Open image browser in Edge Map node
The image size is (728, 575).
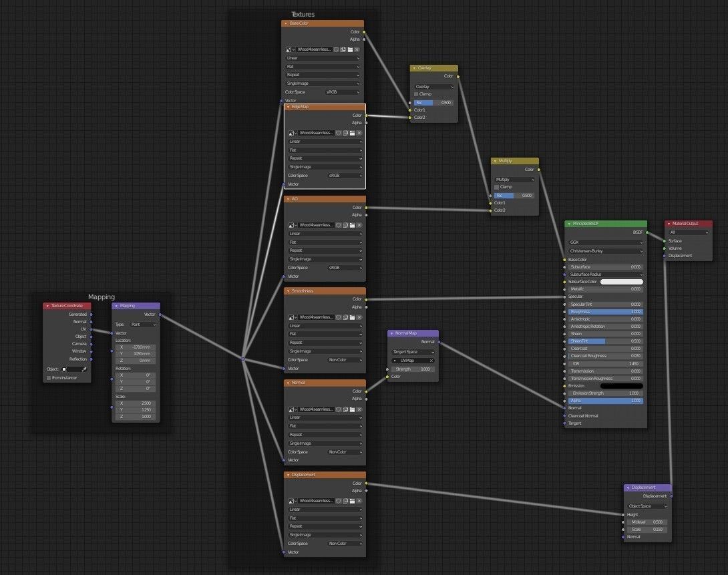[x=292, y=133]
